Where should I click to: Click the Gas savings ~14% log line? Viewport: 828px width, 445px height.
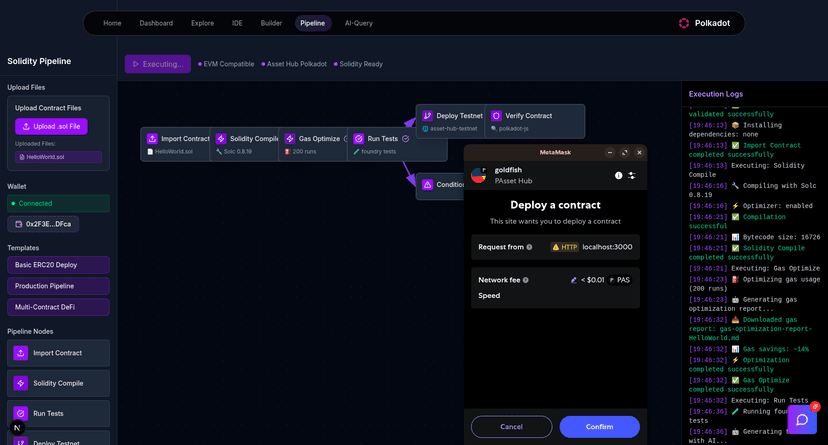[749, 349]
